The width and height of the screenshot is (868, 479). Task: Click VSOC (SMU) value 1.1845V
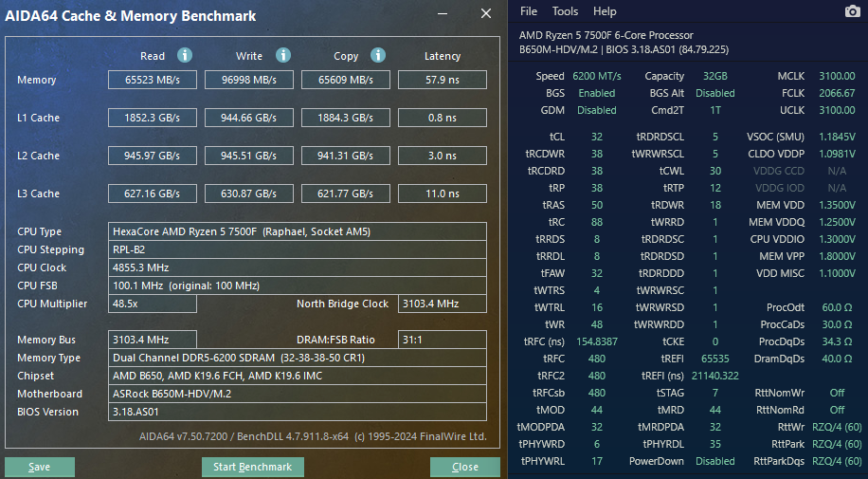[837, 137]
